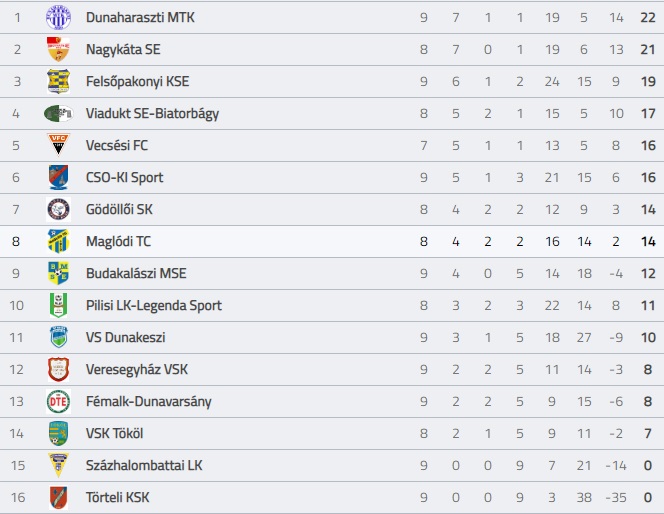Click the Dunaharaszti MTK club crest
This screenshot has height=514, width=664.
[x=58, y=17]
